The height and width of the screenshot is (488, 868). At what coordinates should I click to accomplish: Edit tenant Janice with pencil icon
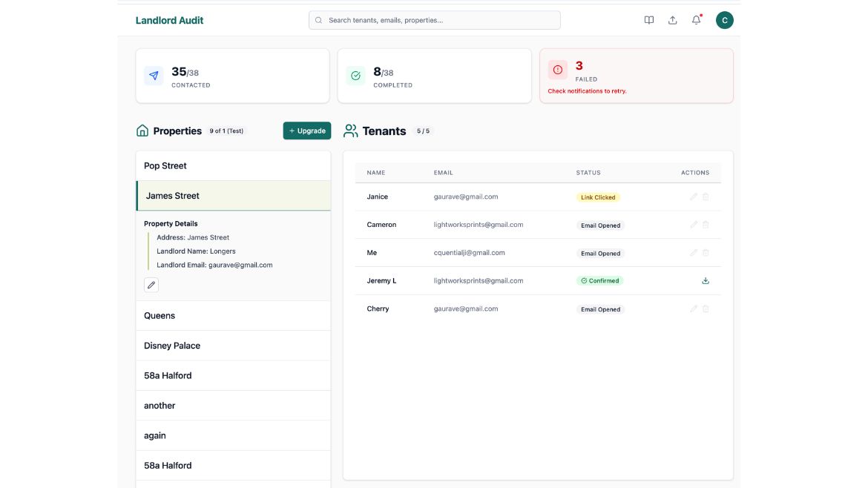[694, 197]
